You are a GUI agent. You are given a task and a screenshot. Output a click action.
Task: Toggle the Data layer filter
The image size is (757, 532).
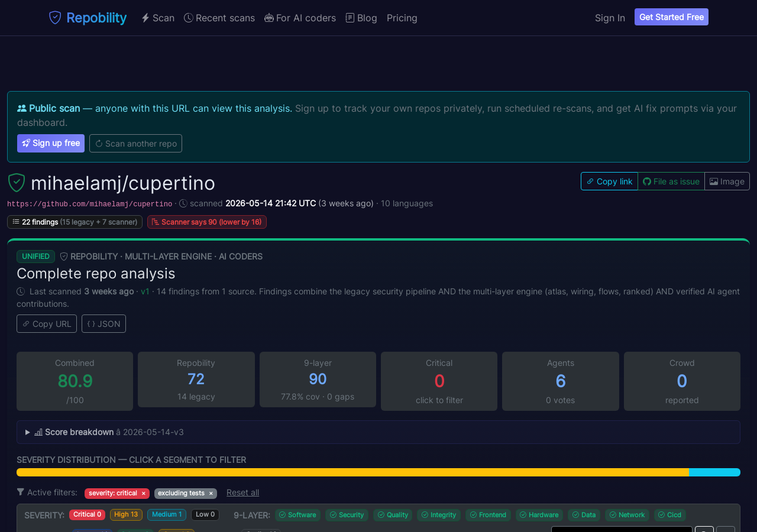point(584,515)
